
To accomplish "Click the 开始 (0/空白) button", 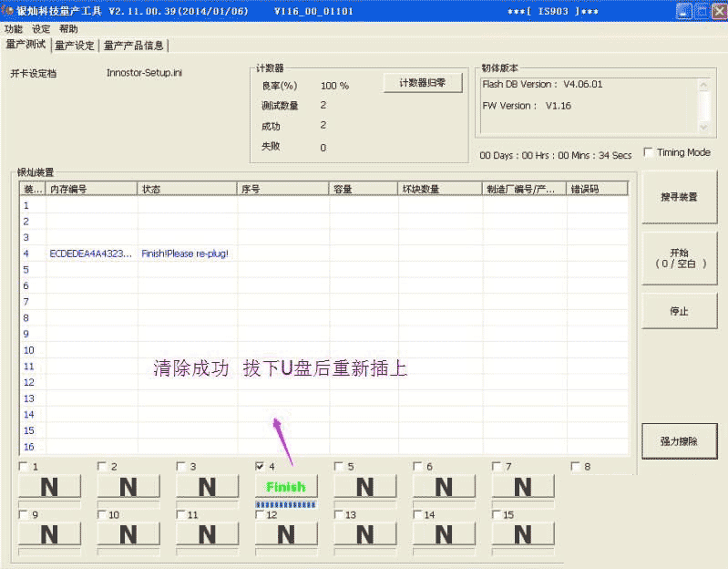I will pyautogui.click(x=679, y=258).
